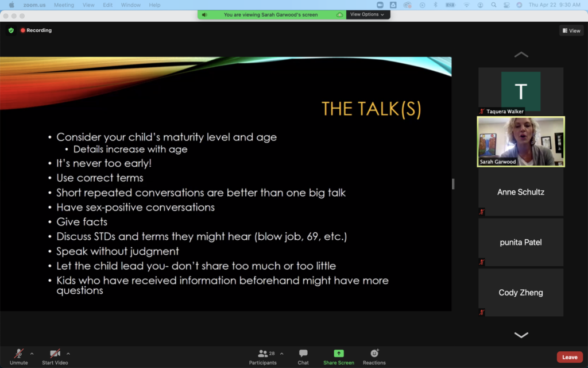
Task: Expand audio options arrow beside Unmute
Action: (x=32, y=354)
